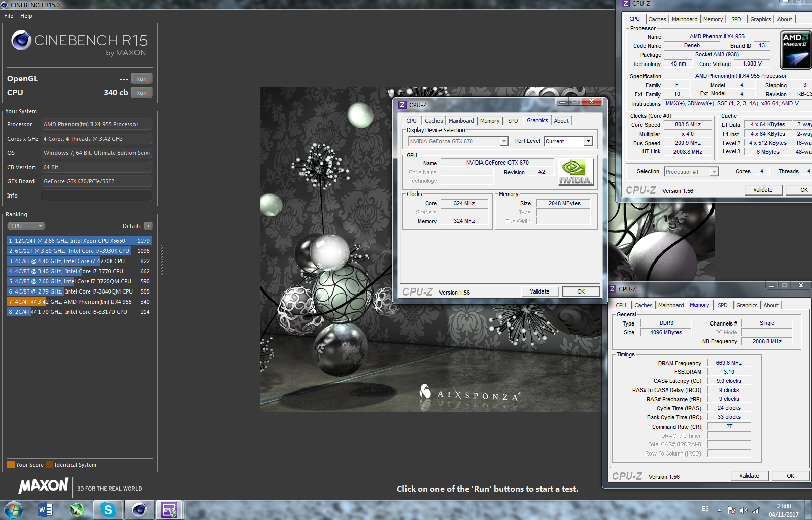
Task: Click the Cinebench R15 sphere logo
Action: point(21,40)
